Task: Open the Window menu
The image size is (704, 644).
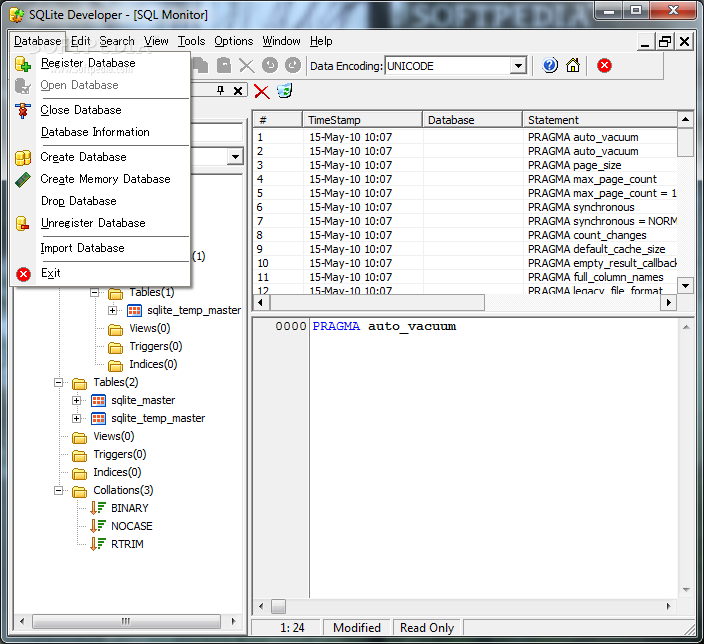Action: [282, 41]
